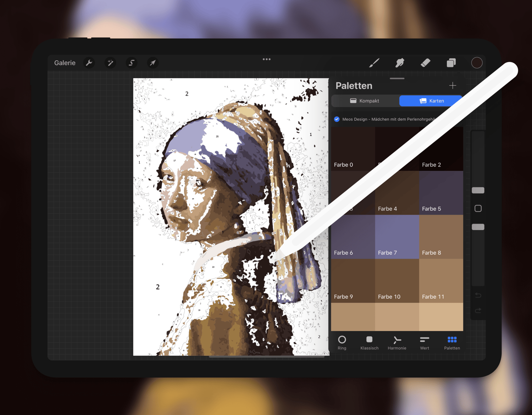The width and height of the screenshot is (532, 415).
Task: Select the Eraser tool
Action: [x=425, y=63]
